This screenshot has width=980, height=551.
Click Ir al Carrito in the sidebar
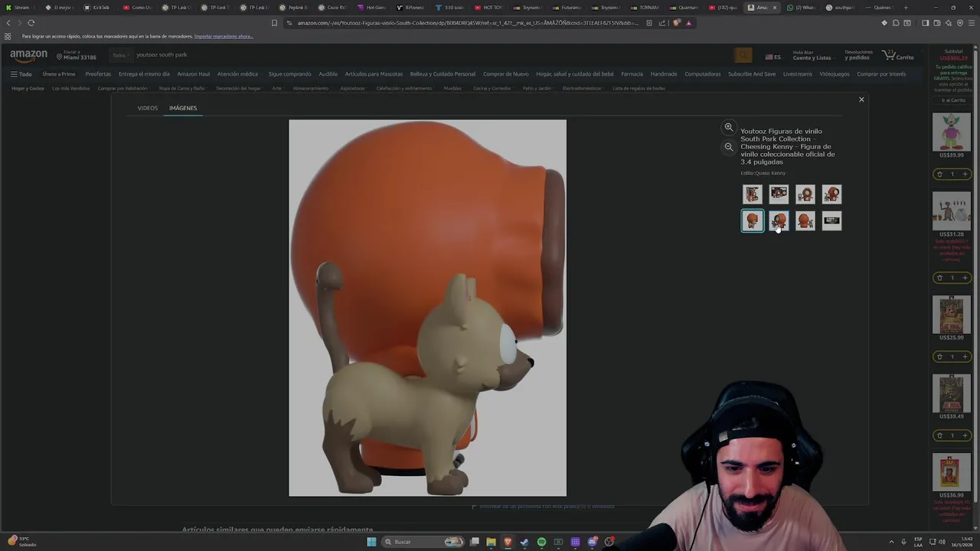[953, 100]
